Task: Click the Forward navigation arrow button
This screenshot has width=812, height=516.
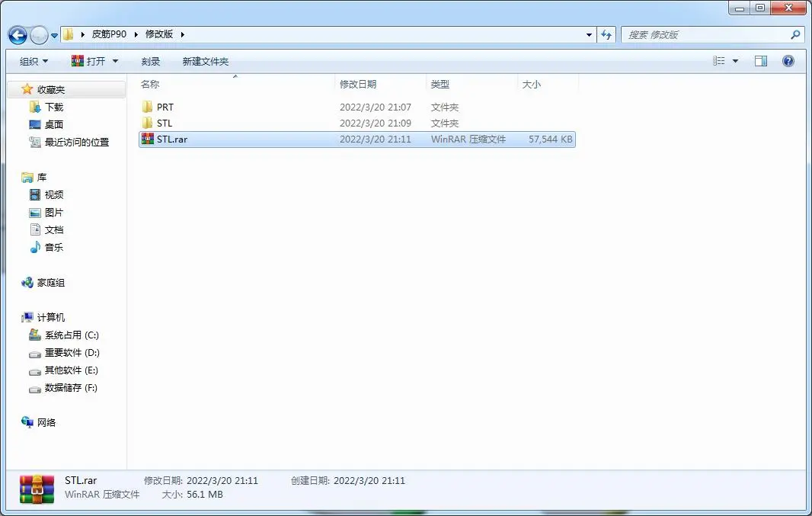Action: point(39,35)
